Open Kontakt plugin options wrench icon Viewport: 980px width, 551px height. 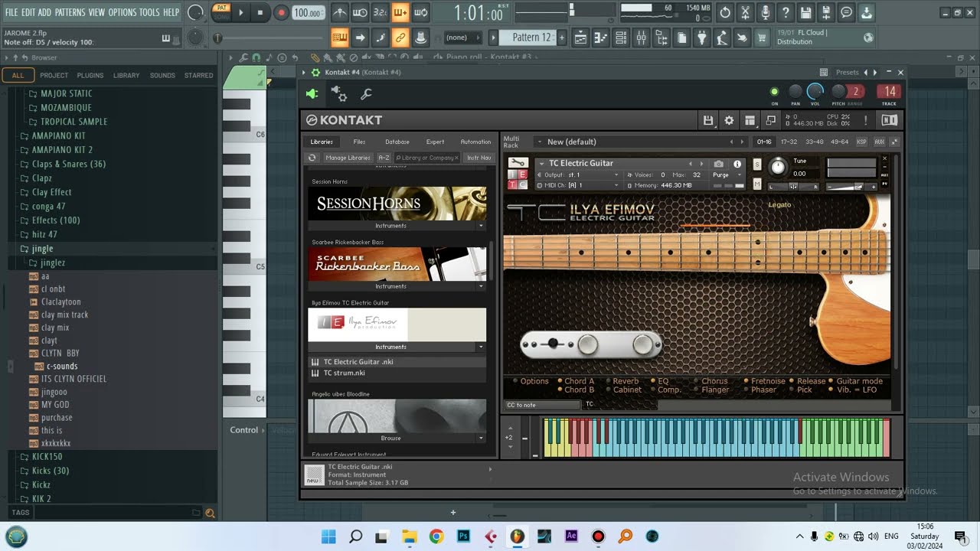(366, 94)
